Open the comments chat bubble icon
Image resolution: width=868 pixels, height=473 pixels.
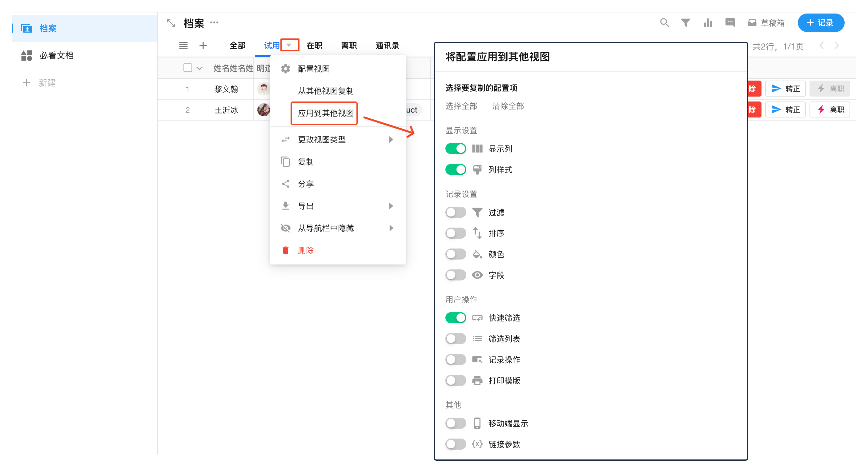click(729, 22)
